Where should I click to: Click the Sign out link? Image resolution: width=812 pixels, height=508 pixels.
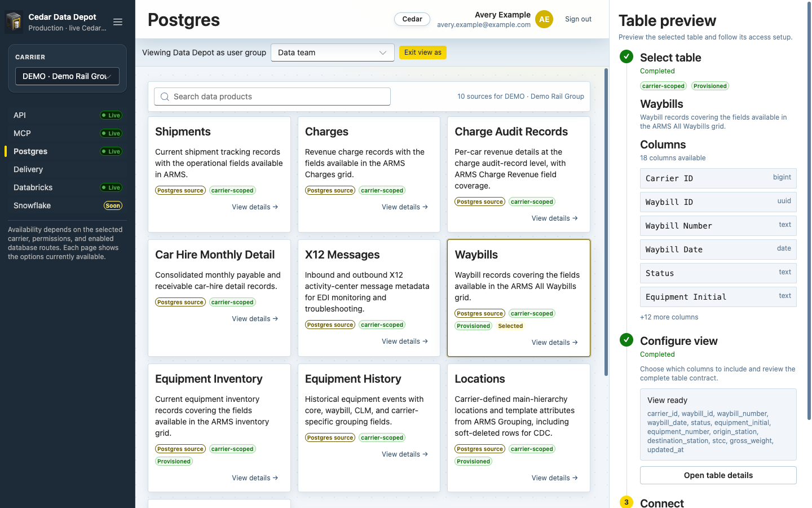tap(578, 19)
